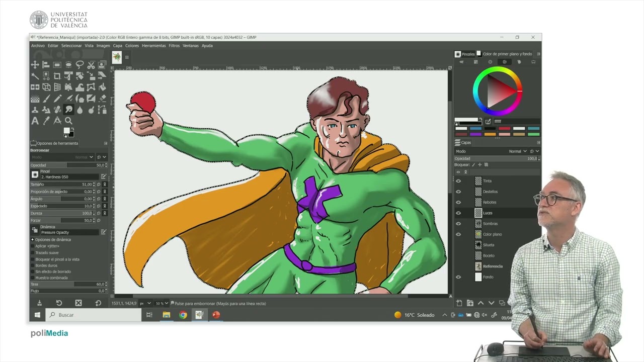Enable the Trazado suave checkbox

tap(33, 252)
